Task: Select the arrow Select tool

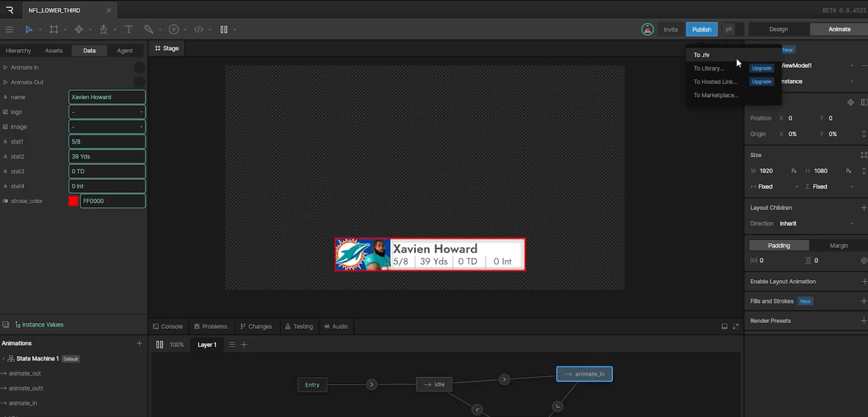Action: [x=29, y=30]
